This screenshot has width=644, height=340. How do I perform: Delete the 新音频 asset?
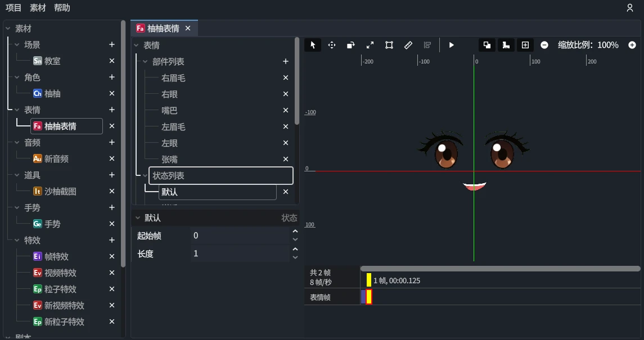[x=112, y=158]
